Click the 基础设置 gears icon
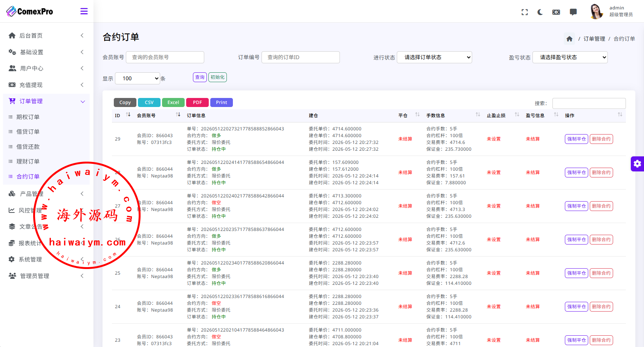Screen dimensions: 644x347 pos(12,52)
